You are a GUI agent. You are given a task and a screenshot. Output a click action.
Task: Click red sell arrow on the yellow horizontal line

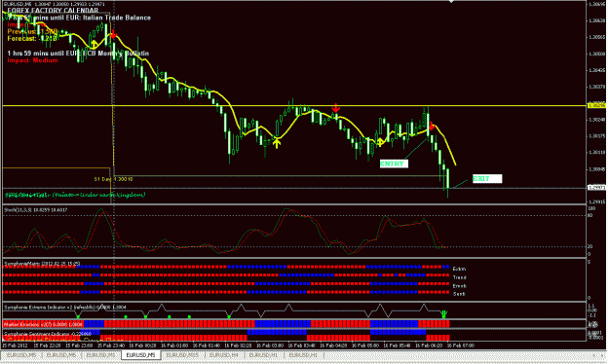click(x=336, y=108)
